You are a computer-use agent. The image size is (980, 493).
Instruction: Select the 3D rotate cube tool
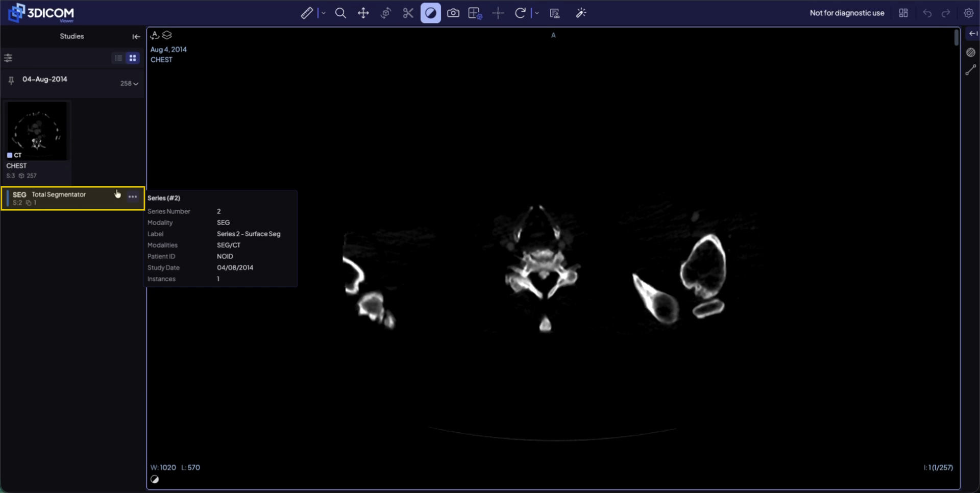pos(386,13)
